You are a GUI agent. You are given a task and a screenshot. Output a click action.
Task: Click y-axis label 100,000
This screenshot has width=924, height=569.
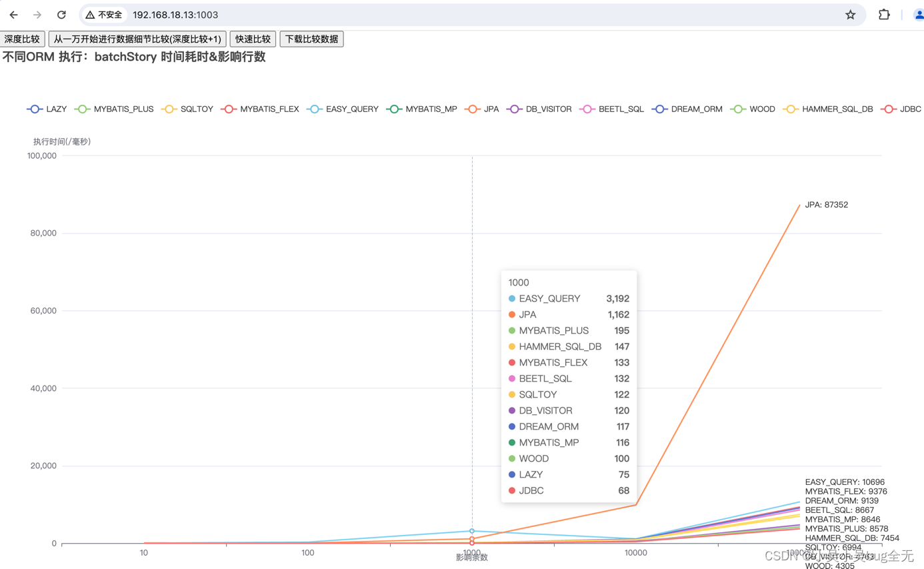41,156
